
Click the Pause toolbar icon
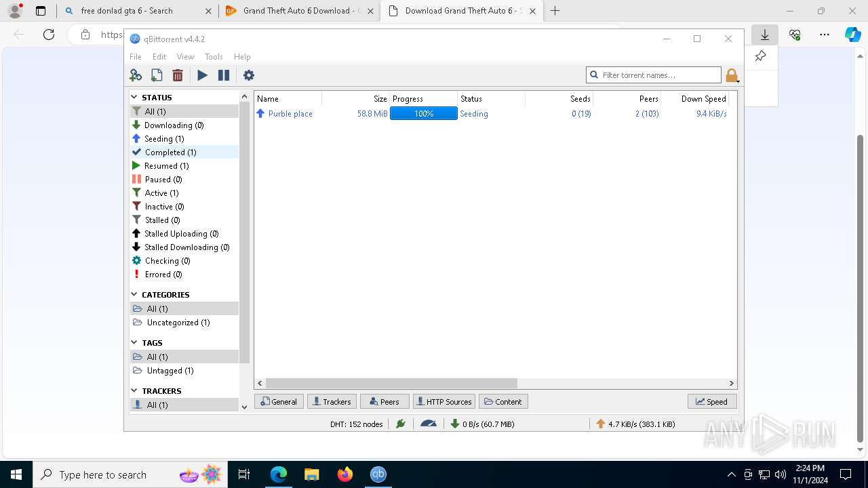tap(224, 75)
